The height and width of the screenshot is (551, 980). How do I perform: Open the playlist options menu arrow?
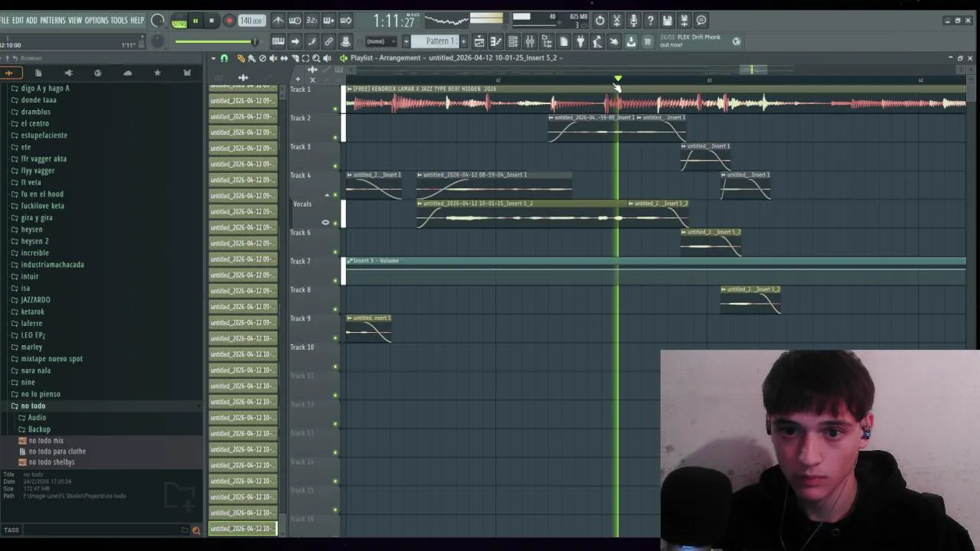pyautogui.click(x=214, y=58)
